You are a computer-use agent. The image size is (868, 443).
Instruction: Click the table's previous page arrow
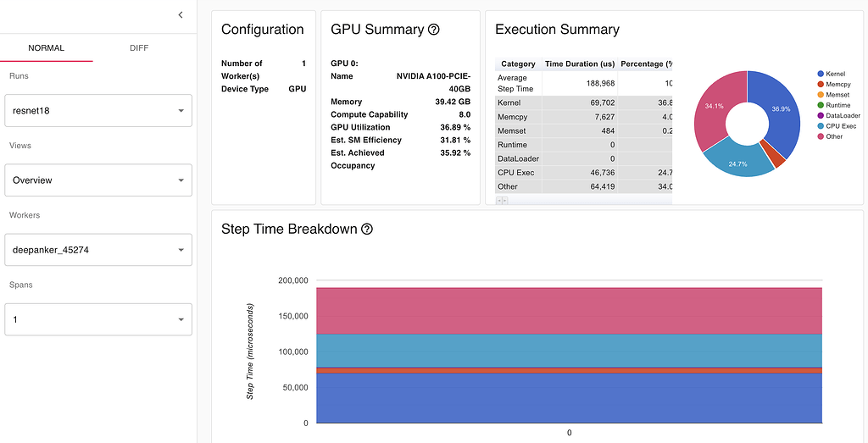click(498, 201)
